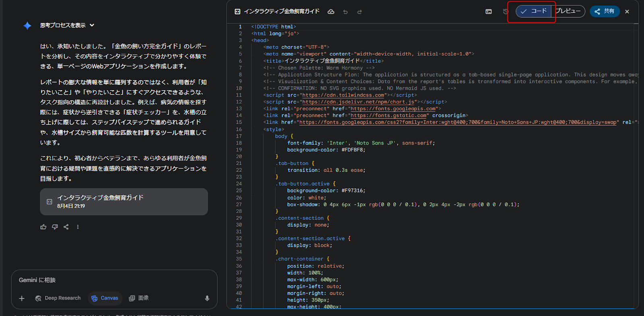
Task: Click the redo arrow in canvas header
Action: pyautogui.click(x=359, y=12)
